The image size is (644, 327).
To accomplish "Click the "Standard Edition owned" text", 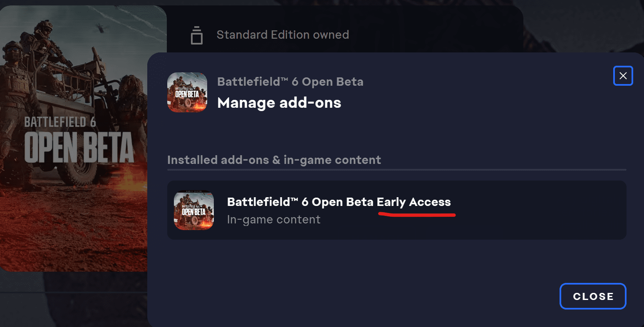I will click(282, 35).
